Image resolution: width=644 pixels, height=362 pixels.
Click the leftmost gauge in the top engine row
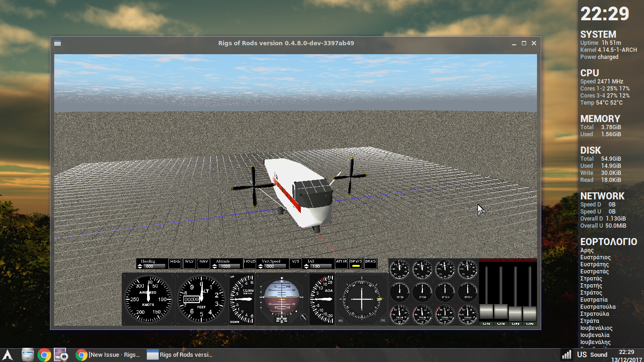tap(400, 269)
